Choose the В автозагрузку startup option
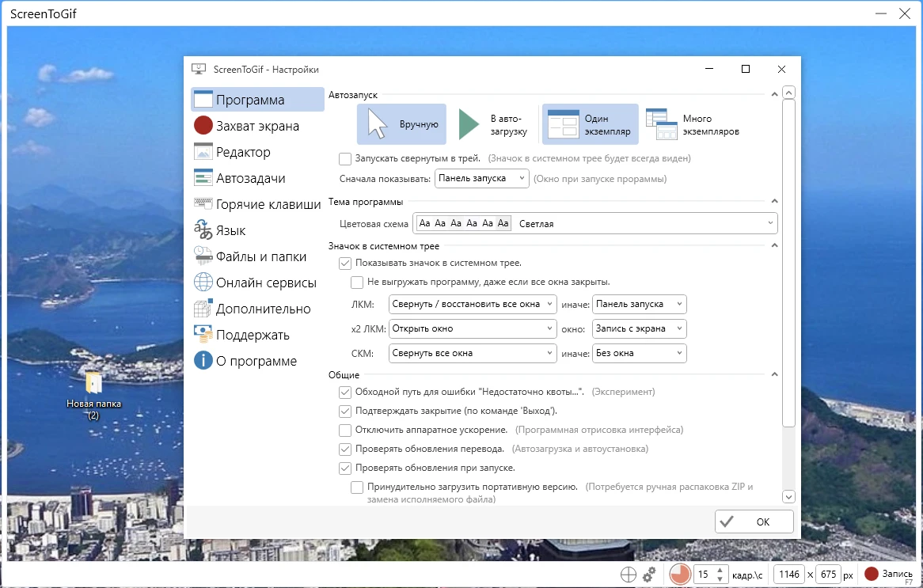 492,125
